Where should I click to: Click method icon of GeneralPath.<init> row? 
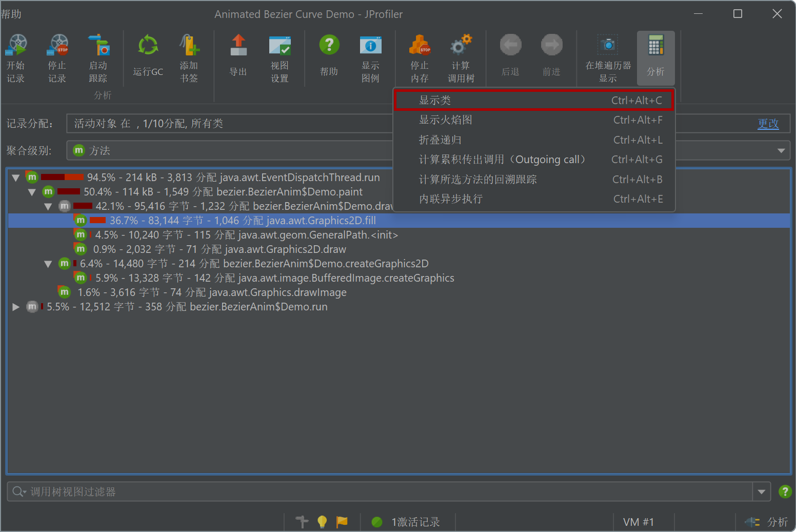[81, 234]
